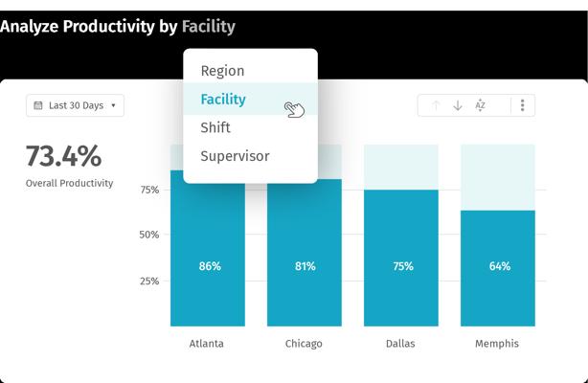
Task: Sort bars descending with down arrow
Action: tap(458, 105)
